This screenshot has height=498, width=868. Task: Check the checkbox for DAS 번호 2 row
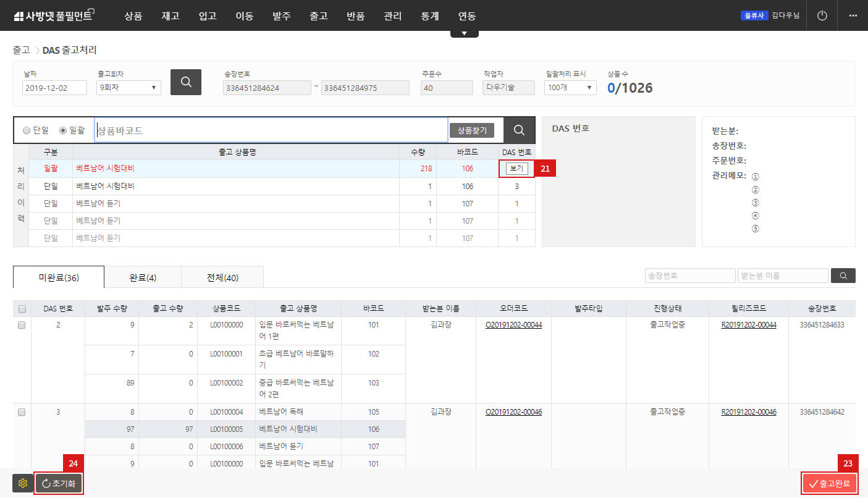tap(22, 324)
